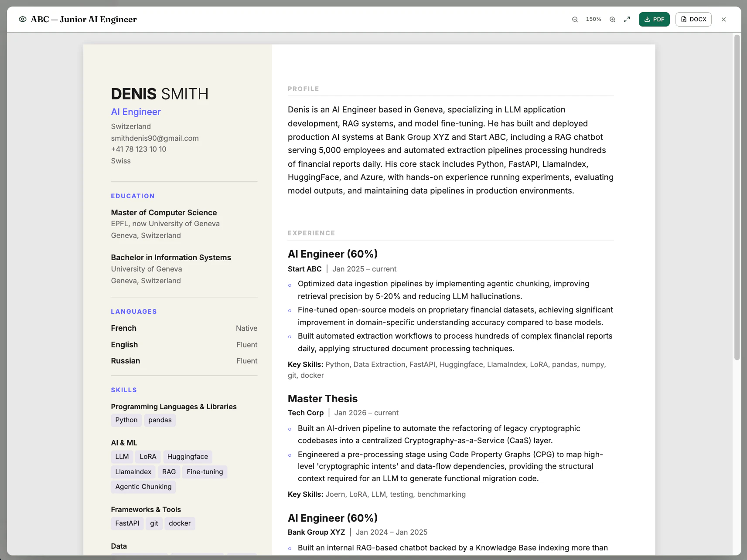Click the 'Jan 2024 – Jan 2025' date range

[392, 532]
